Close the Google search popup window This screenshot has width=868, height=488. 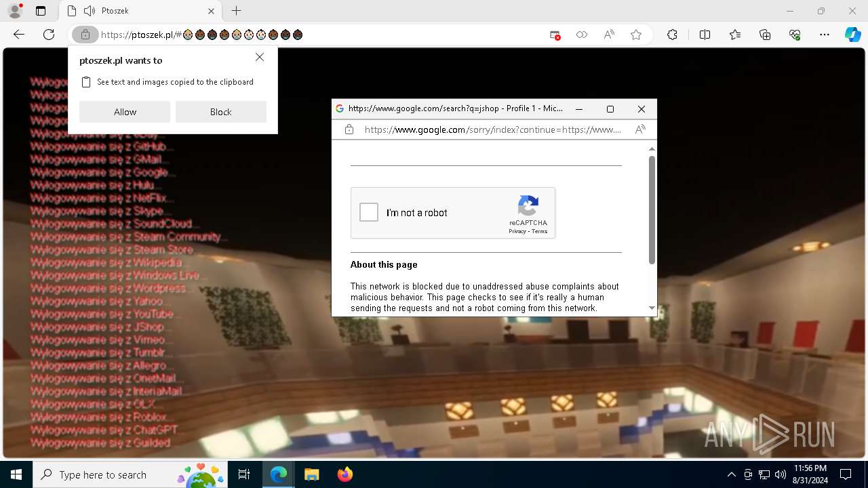(x=641, y=109)
